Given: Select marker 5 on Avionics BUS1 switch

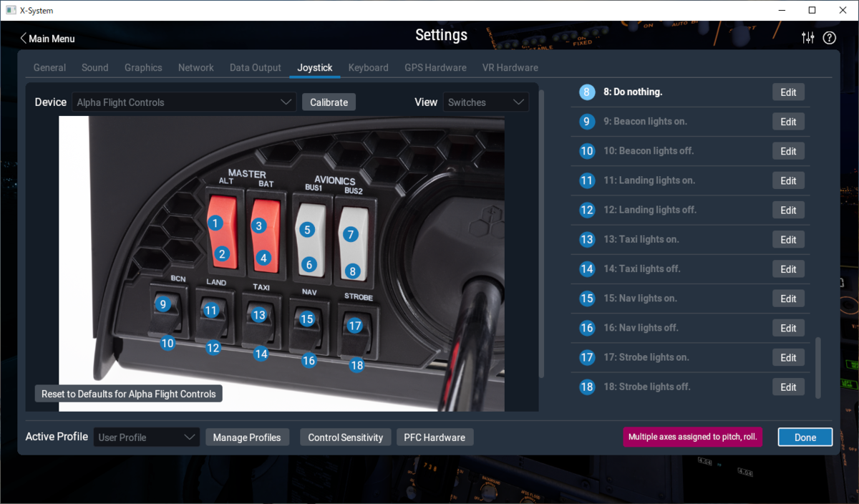Looking at the screenshot, I should pyautogui.click(x=307, y=230).
